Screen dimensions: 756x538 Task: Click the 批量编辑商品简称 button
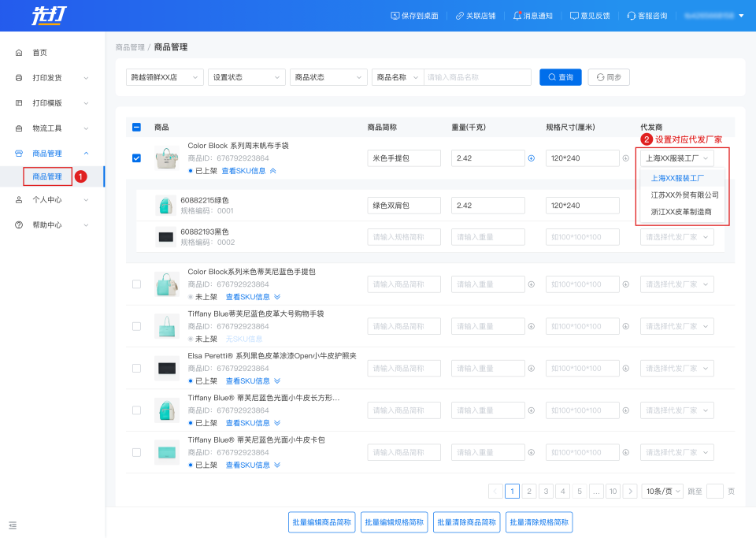coord(323,522)
